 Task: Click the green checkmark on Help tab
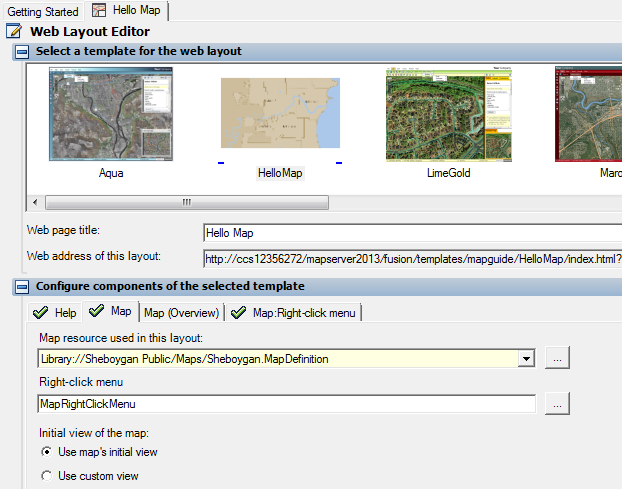point(40,313)
